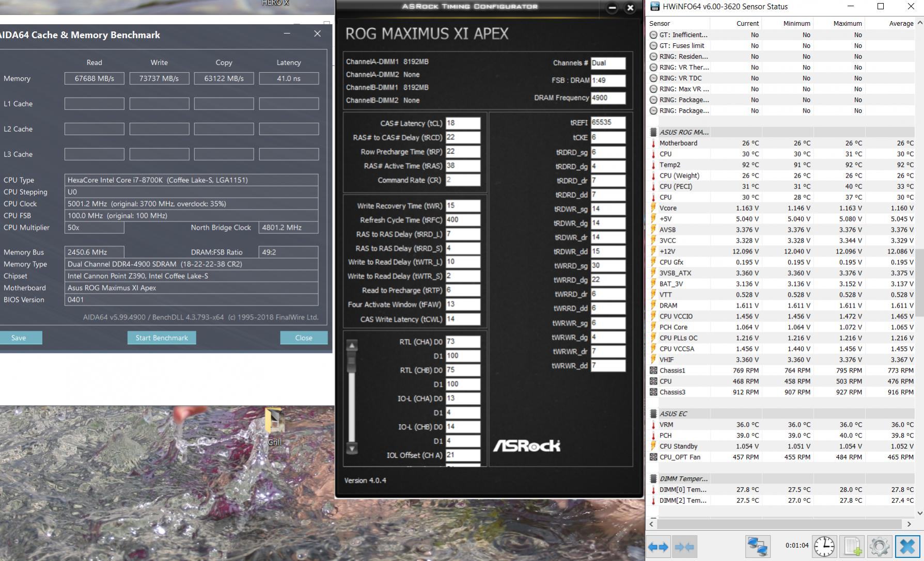Viewport: 924px width, 561px height.
Task: Click the Version 4.0.4 text in ASRock
Action: click(365, 480)
